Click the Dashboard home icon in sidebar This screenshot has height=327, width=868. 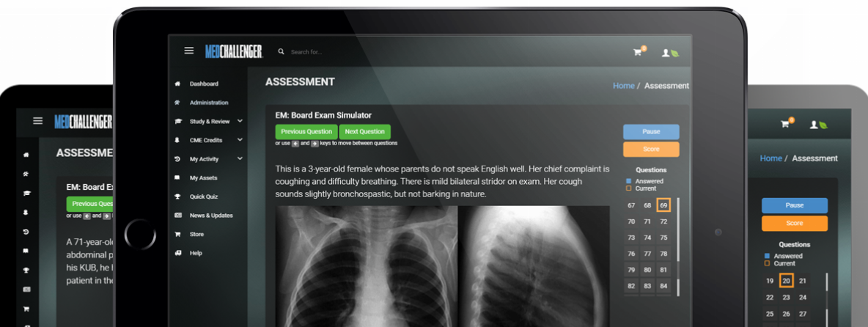[x=177, y=84]
